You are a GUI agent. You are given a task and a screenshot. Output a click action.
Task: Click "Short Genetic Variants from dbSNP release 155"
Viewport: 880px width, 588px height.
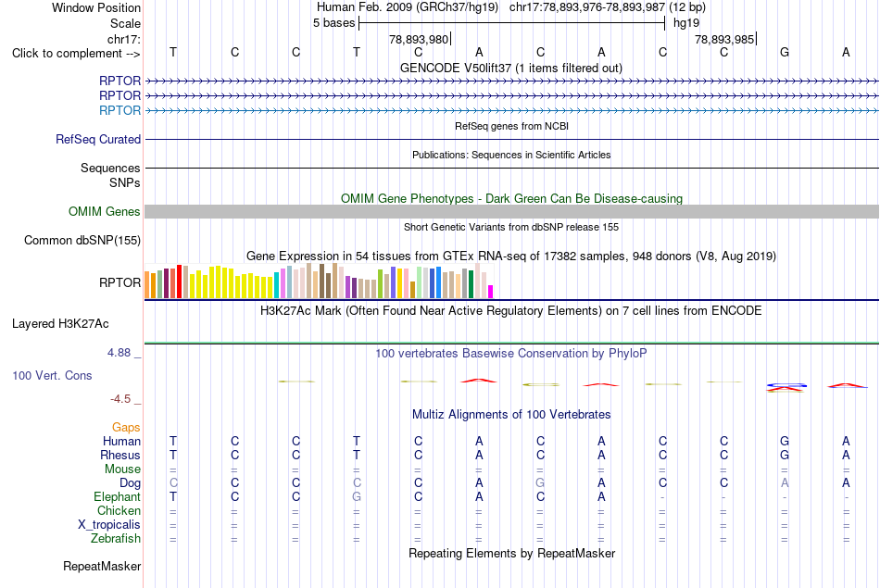(x=511, y=227)
